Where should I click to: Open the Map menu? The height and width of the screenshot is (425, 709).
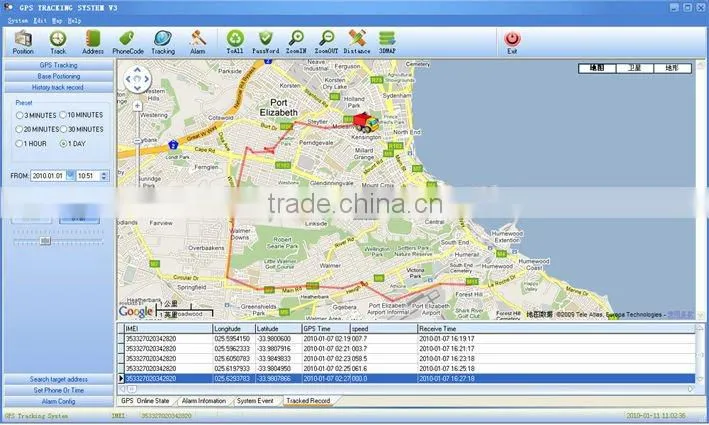(57, 21)
